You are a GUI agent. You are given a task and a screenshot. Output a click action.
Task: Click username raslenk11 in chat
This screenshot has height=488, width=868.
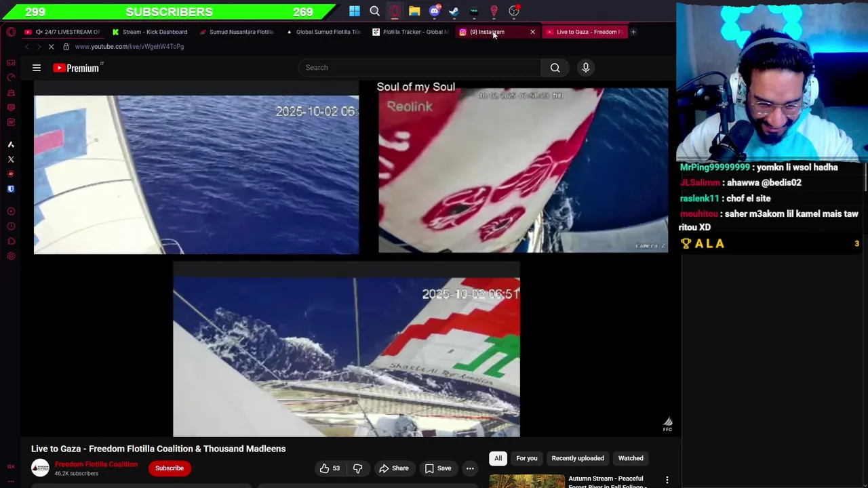tap(699, 199)
